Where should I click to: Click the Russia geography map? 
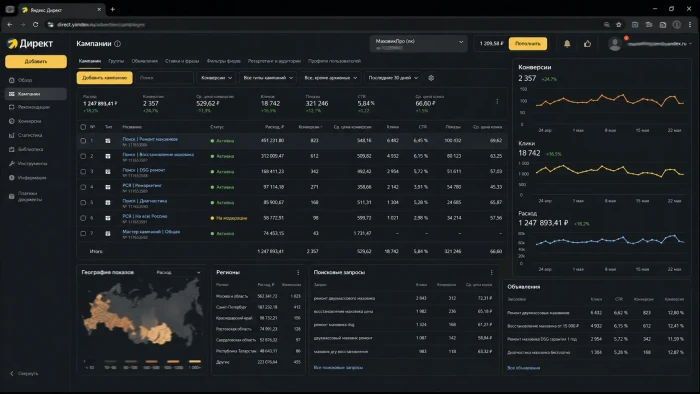click(x=142, y=312)
